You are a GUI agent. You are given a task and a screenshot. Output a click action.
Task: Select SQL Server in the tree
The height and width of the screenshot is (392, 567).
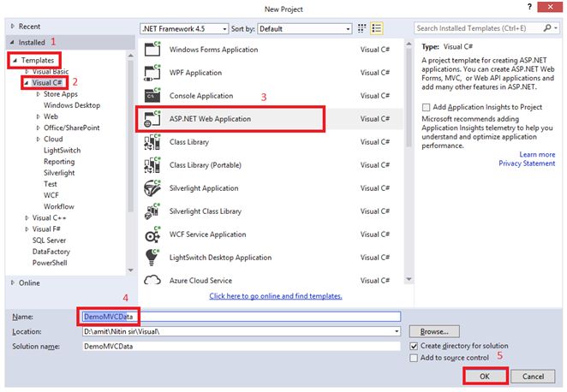49,241
